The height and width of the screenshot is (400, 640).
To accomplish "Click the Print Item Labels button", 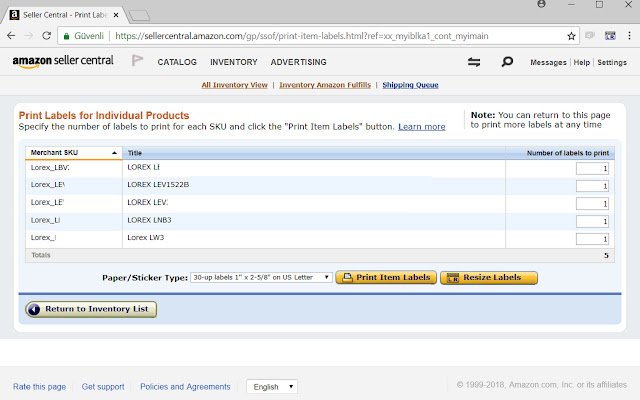I will pos(386,278).
